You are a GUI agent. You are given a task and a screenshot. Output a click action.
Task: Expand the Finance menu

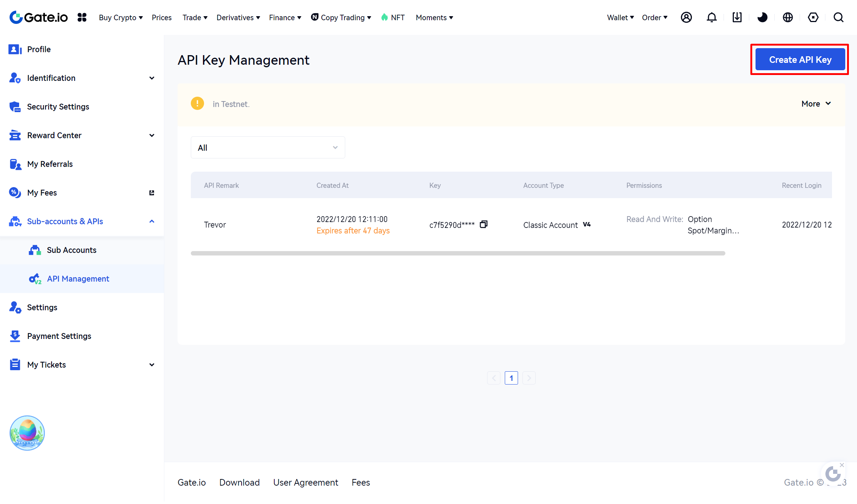285,18
